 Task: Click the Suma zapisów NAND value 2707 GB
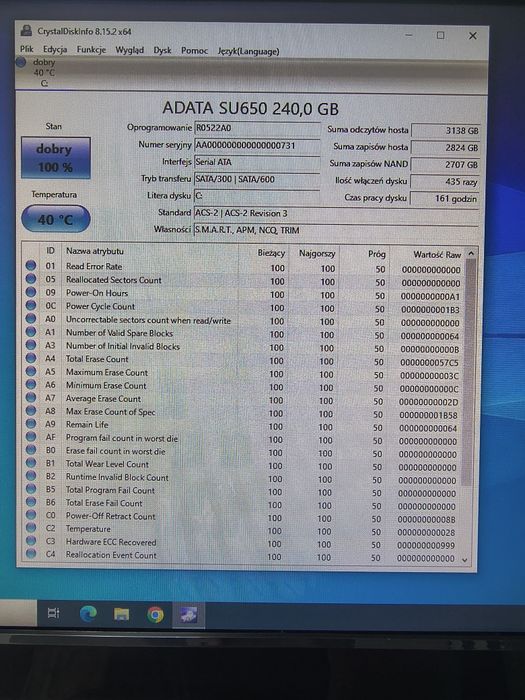click(446, 165)
